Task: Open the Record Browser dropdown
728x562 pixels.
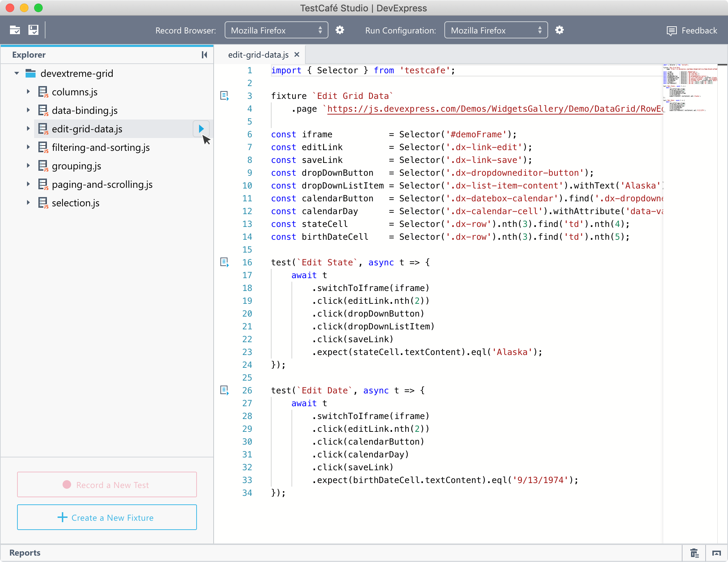Action: [276, 30]
